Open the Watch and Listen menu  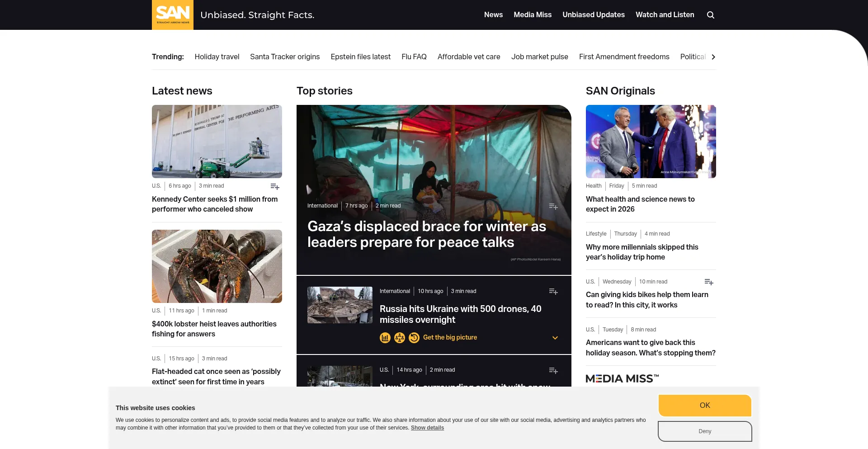pos(665,15)
